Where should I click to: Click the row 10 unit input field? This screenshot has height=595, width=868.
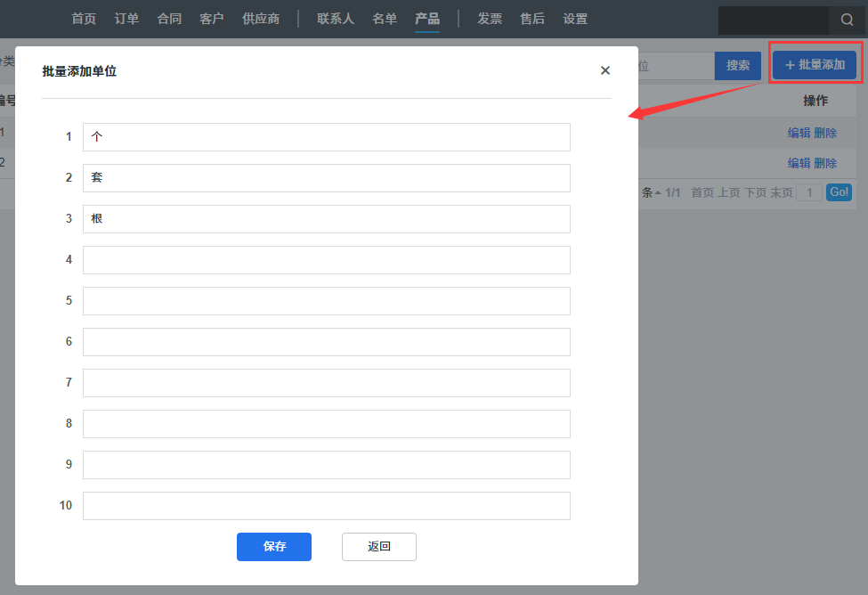coord(326,506)
